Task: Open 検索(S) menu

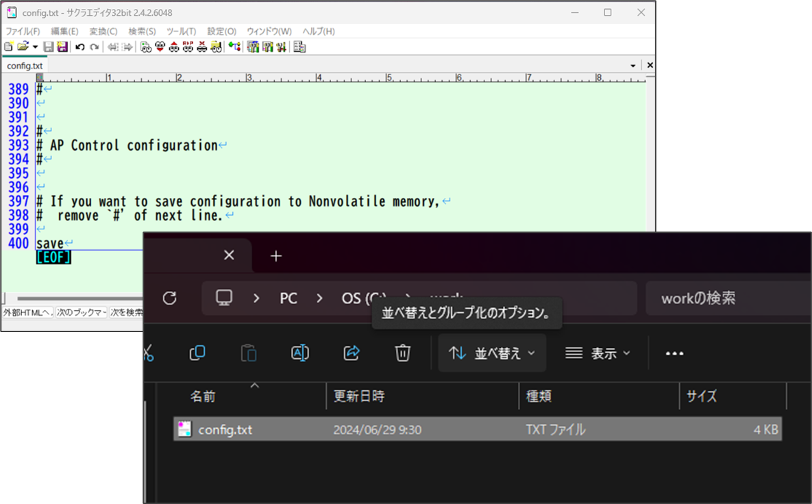Action: coord(142,31)
